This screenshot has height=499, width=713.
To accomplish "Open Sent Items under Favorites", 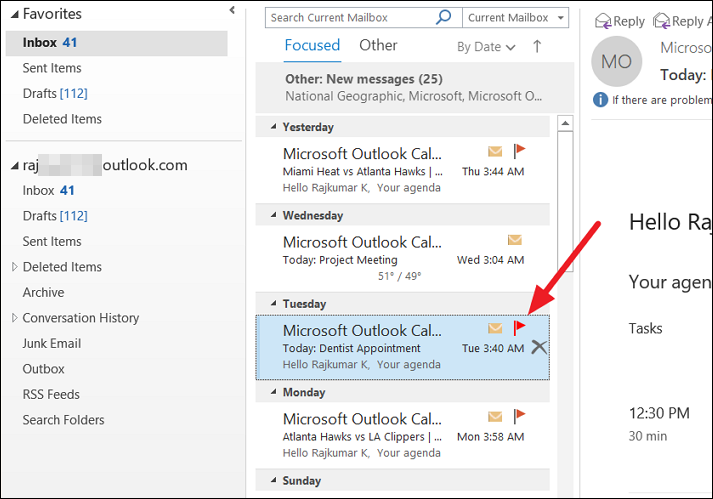I will (52, 68).
